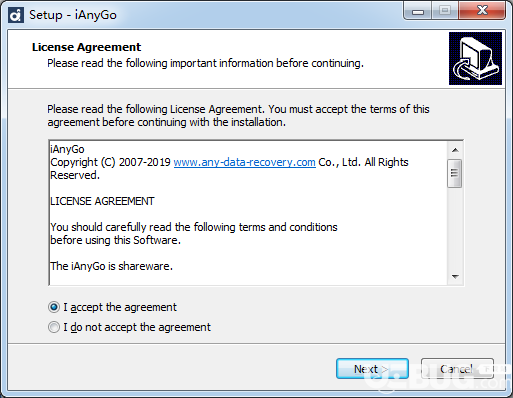Cancel the iAnyGo installation
The height and width of the screenshot is (398, 513).
click(457, 369)
